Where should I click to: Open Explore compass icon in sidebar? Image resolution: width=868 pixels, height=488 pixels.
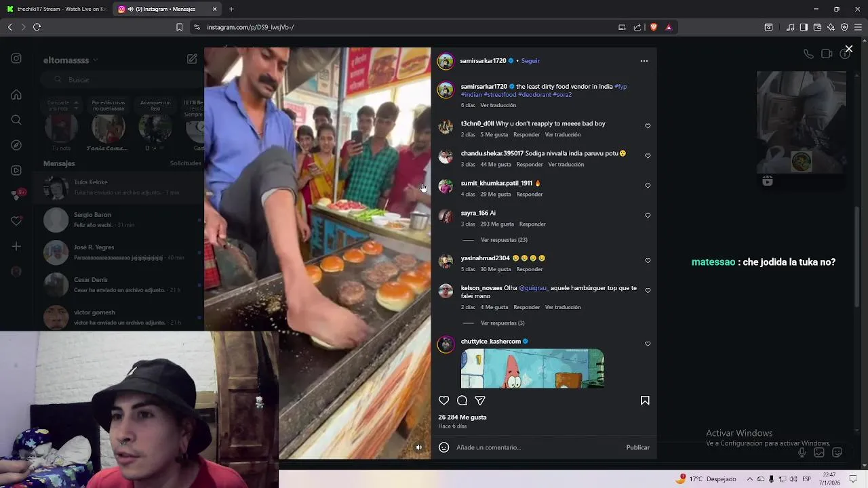(x=16, y=145)
